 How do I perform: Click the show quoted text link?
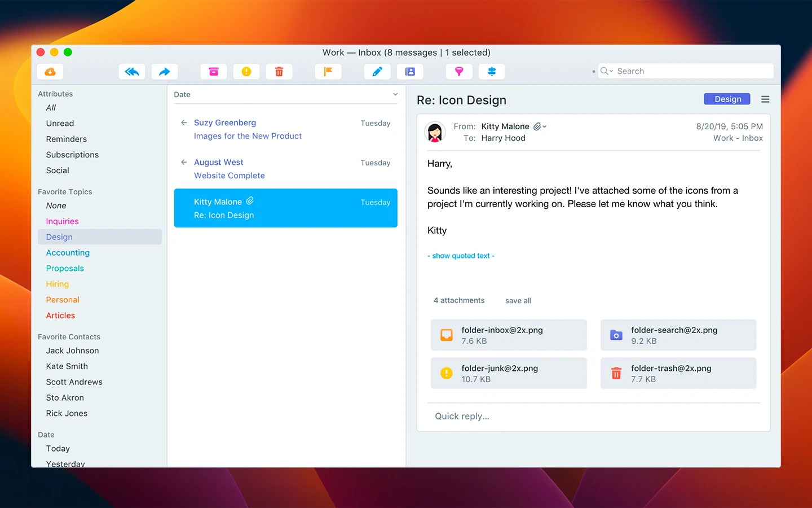pyautogui.click(x=461, y=256)
